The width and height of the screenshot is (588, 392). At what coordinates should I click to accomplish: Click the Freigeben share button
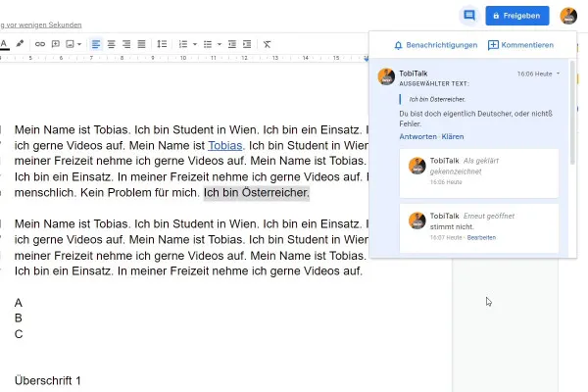click(517, 16)
